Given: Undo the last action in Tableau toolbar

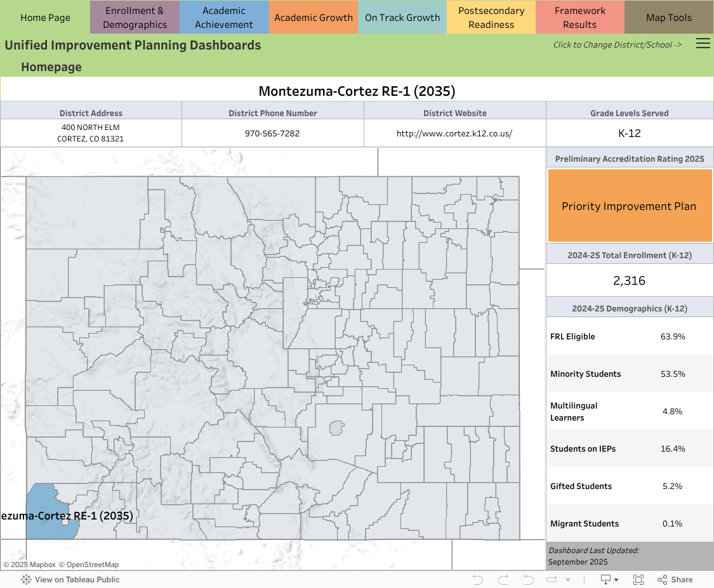Looking at the screenshot, I should [x=478, y=579].
